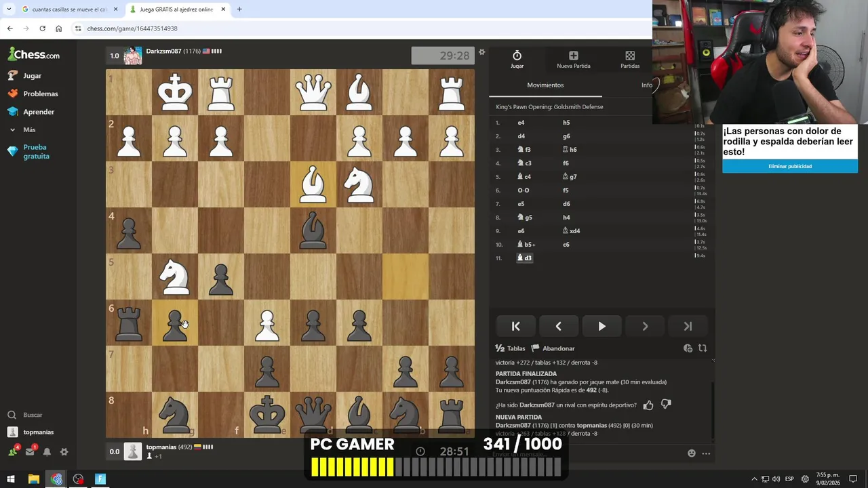Click the add-time clock plus icon
The height and width of the screenshot is (488, 868).
click(688, 348)
